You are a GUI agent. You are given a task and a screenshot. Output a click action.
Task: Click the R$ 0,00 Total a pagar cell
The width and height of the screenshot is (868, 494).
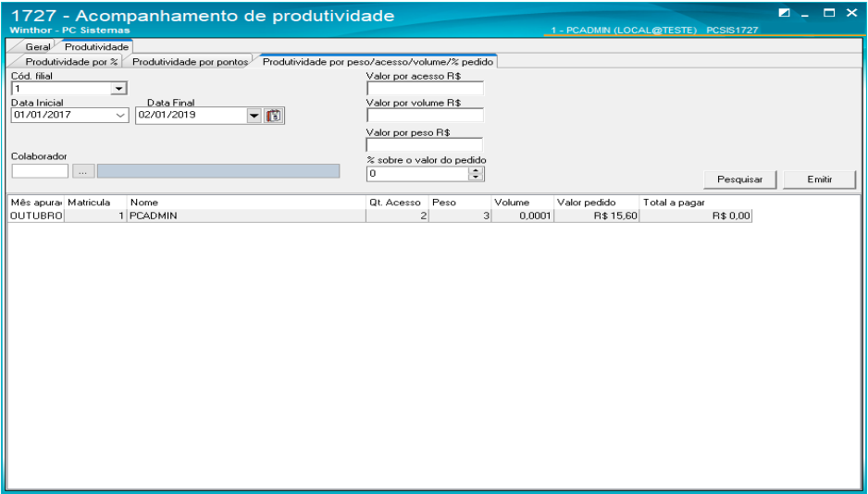[695, 216]
